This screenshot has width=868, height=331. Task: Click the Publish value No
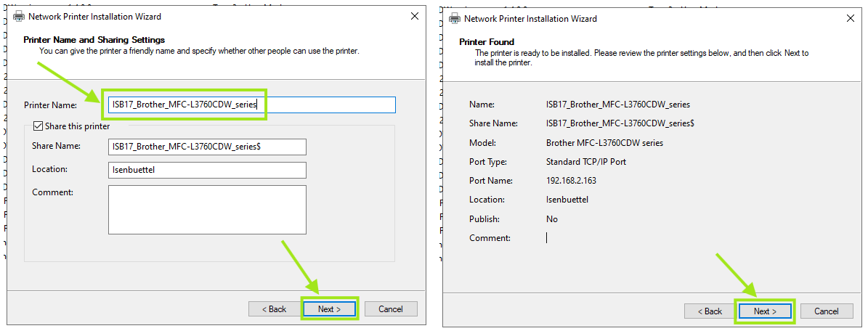pos(552,218)
